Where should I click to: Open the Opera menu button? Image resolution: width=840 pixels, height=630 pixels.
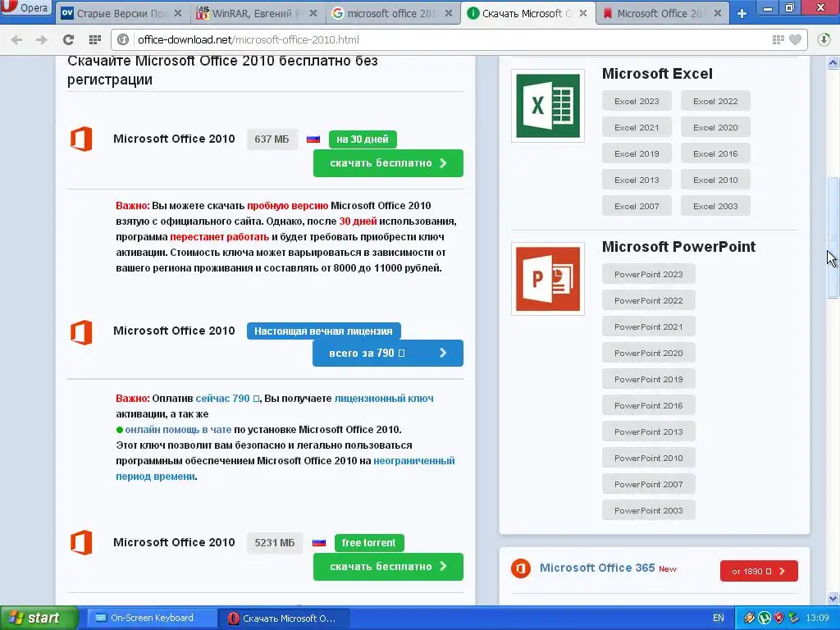click(25, 7)
